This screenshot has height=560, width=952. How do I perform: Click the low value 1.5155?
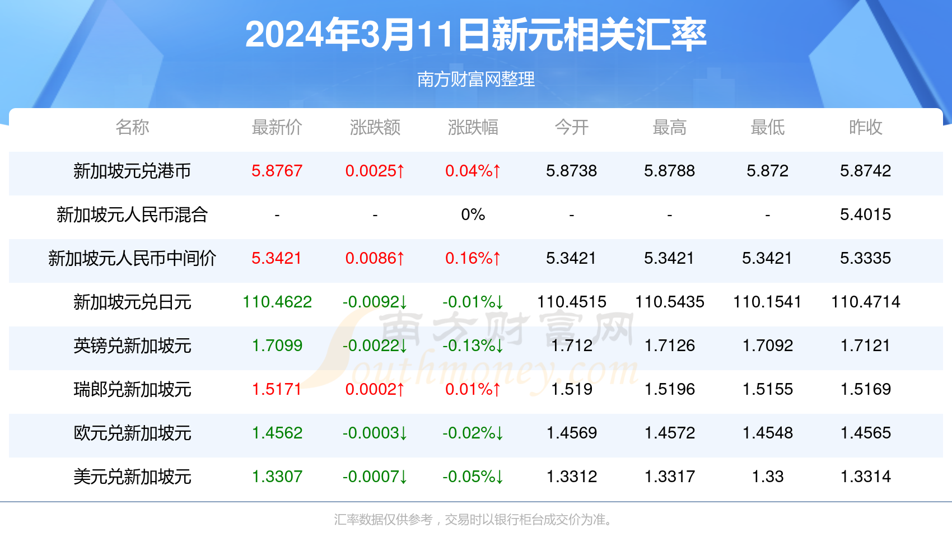click(x=768, y=389)
